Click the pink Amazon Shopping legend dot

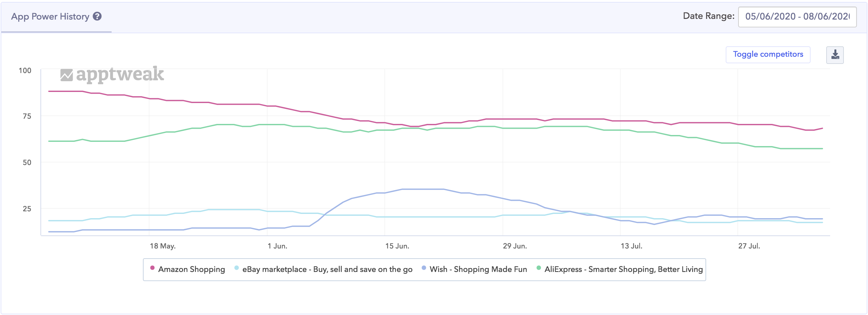(152, 269)
